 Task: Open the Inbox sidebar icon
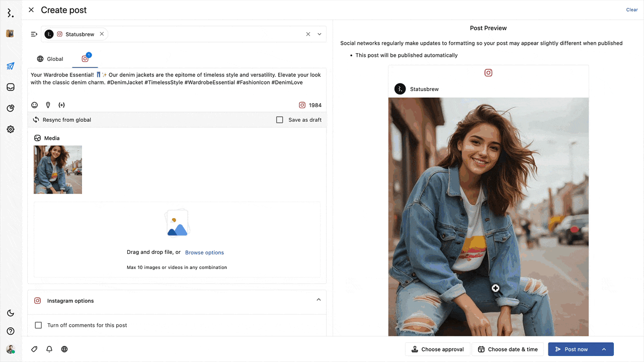click(x=10, y=87)
